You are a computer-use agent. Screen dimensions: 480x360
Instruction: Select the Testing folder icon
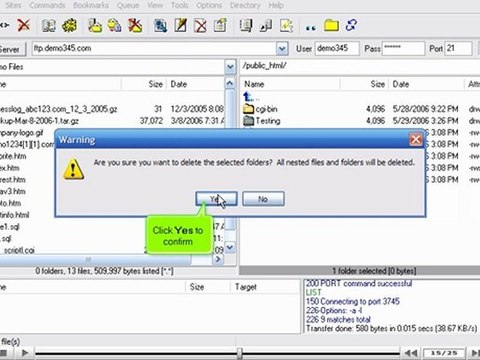[x=249, y=120]
